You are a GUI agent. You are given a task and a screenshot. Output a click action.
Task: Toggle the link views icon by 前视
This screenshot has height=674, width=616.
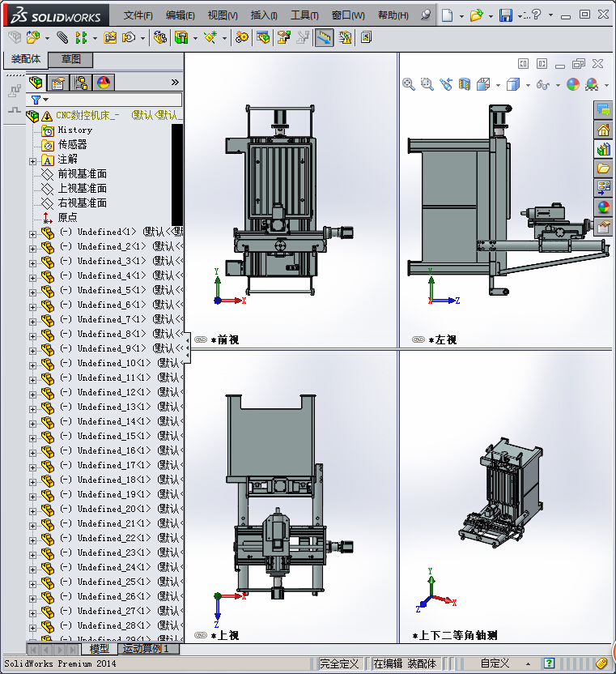201,339
